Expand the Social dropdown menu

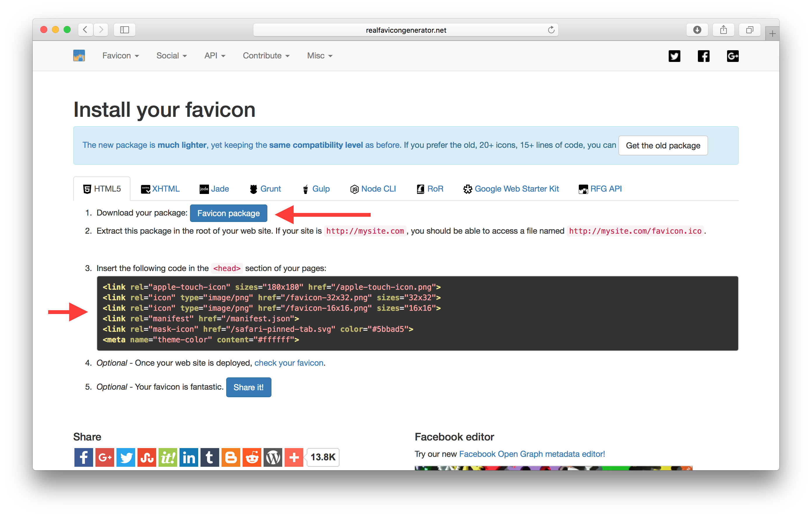click(171, 56)
